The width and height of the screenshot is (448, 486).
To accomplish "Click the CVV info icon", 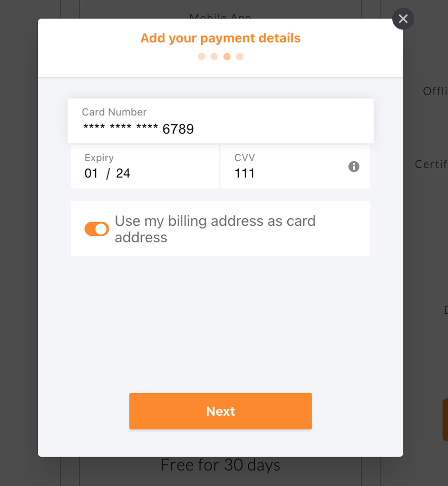I will click(x=354, y=167).
